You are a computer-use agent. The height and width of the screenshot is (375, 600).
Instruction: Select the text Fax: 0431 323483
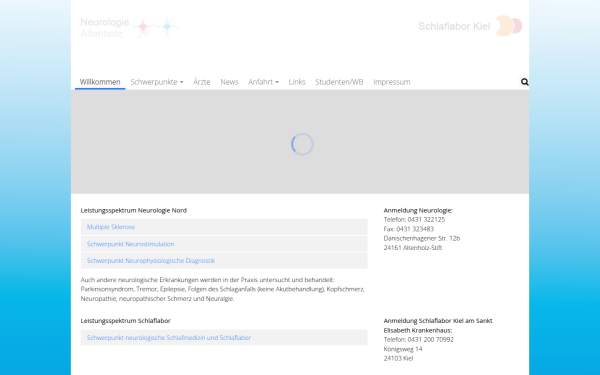coord(409,229)
